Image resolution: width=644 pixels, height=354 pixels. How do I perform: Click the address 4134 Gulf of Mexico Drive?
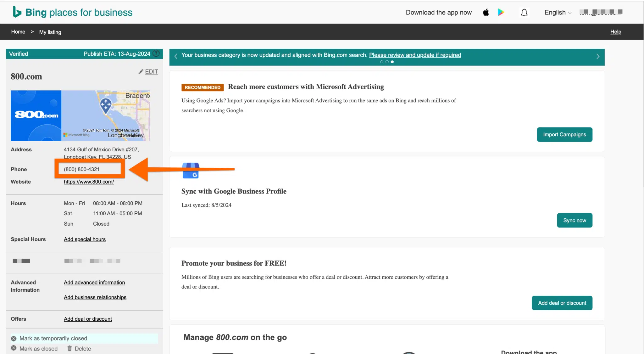101,153
